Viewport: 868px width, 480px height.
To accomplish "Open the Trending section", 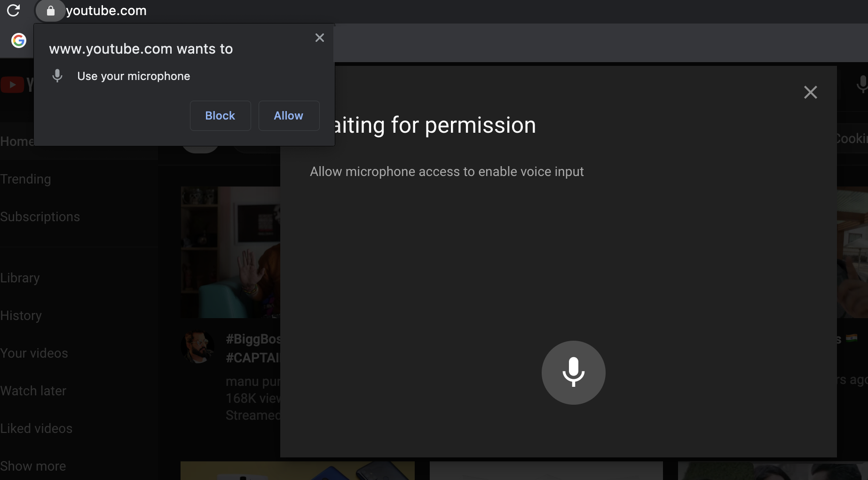I will pos(26,179).
